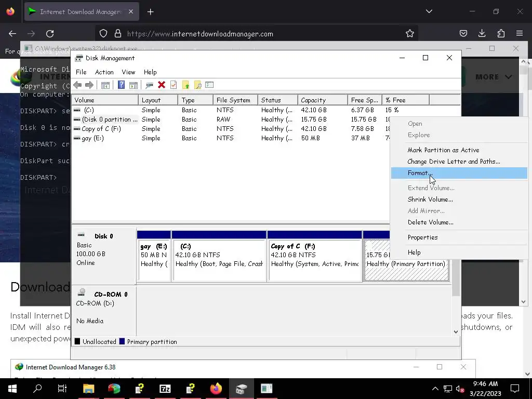Screen dimensions: 532x399
Task: Show hidden tray icons chevron
Action: 435,389
